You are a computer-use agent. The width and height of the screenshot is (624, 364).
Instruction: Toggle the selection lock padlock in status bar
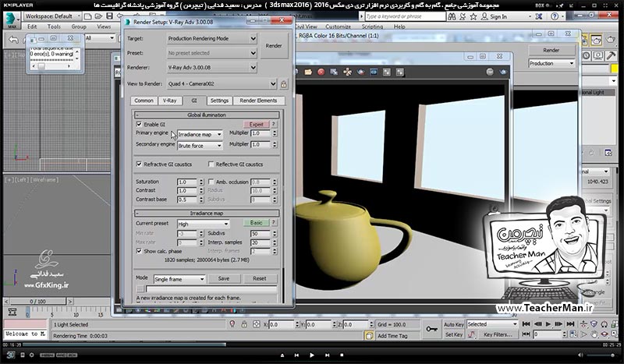click(x=244, y=324)
